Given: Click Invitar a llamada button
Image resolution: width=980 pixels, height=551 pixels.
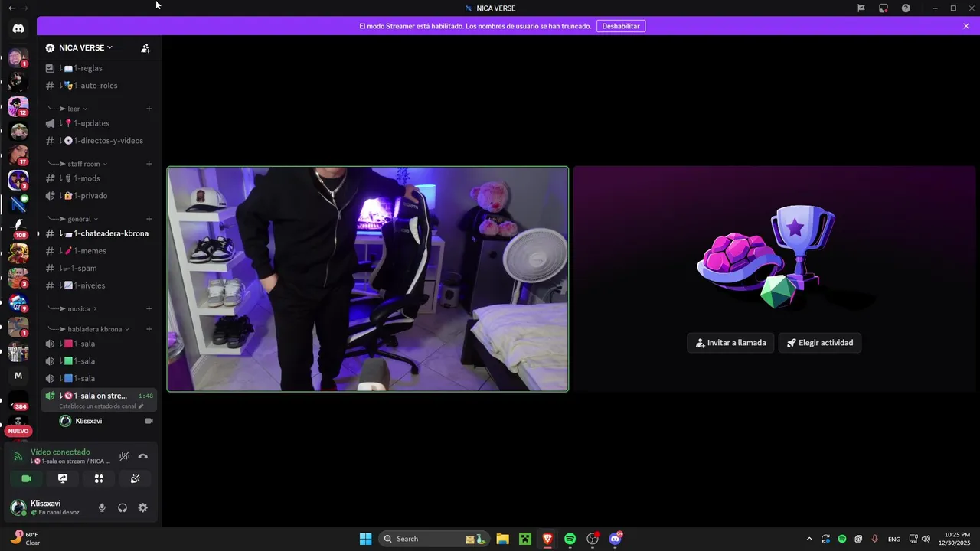Looking at the screenshot, I should (731, 343).
